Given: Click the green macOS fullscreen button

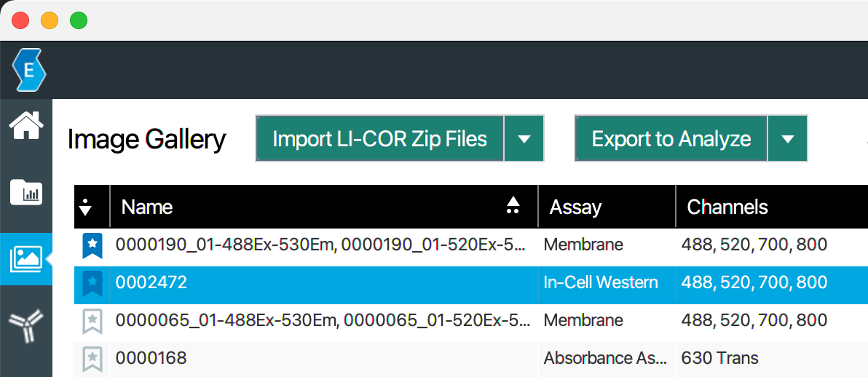Looking at the screenshot, I should click(x=79, y=20).
